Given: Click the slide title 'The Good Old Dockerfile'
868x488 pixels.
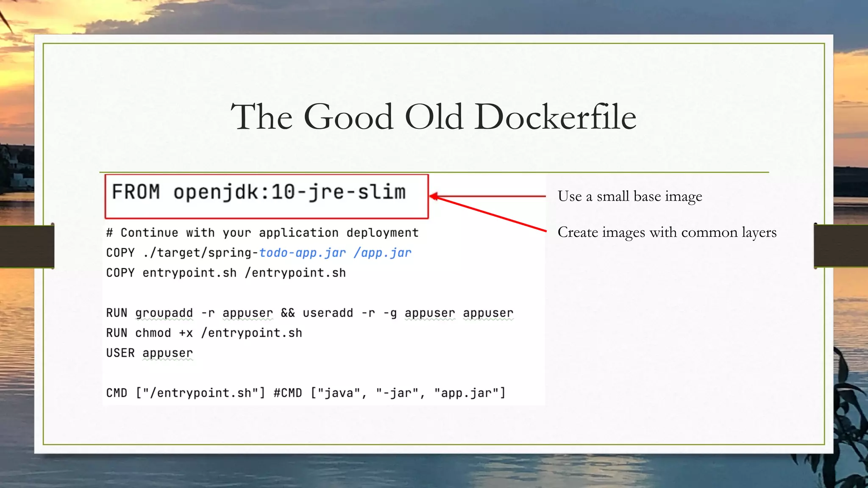Looking at the screenshot, I should coord(434,116).
